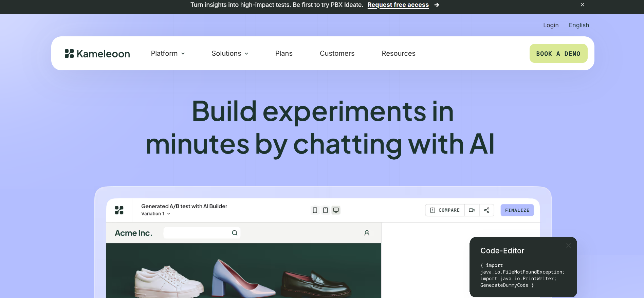Open the Plans menu item
The width and height of the screenshot is (644, 298).
tap(283, 54)
